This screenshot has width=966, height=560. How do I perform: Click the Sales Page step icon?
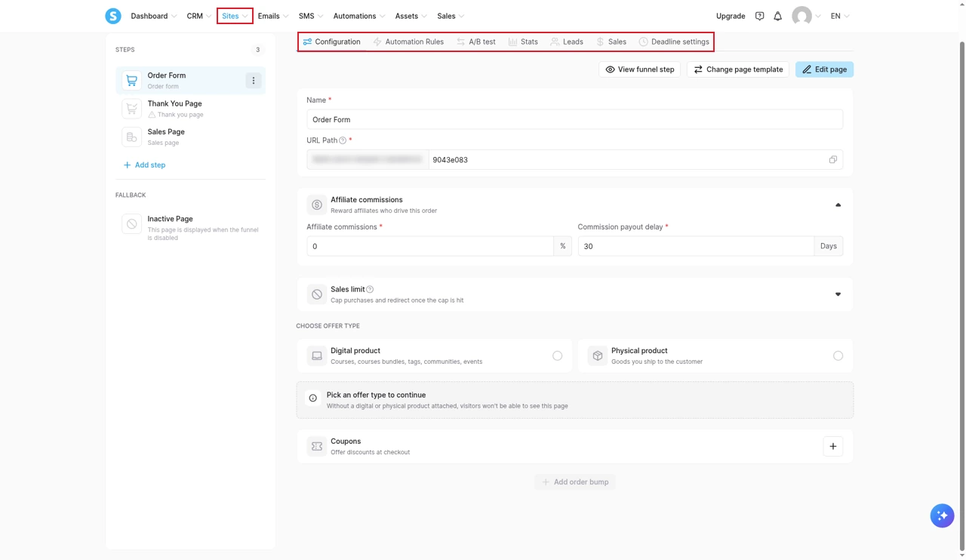pos(131,137)
